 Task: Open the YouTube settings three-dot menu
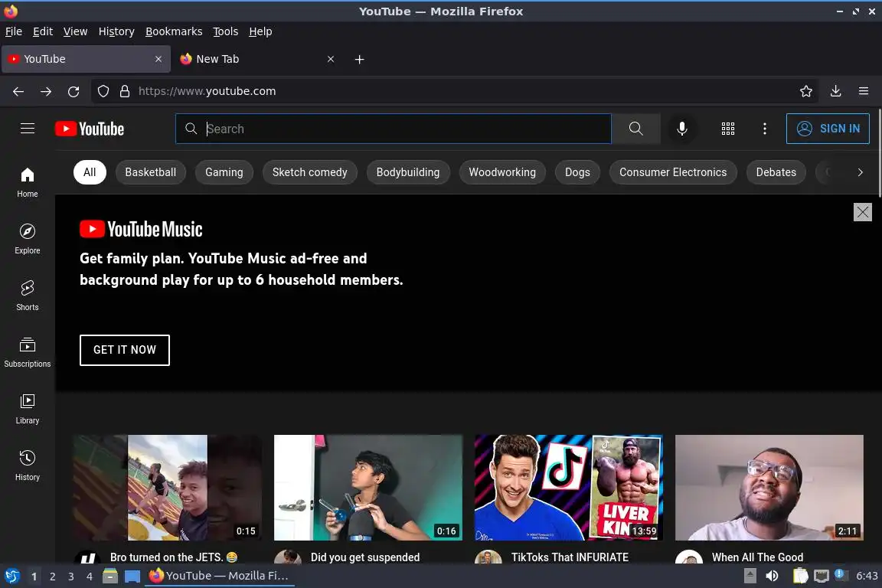[x=764, y=129]
